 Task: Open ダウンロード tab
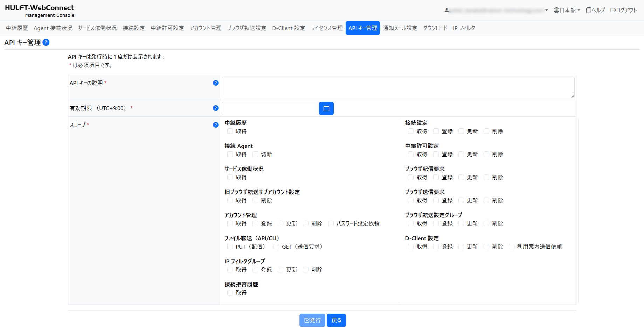click(x=435, y=28)
